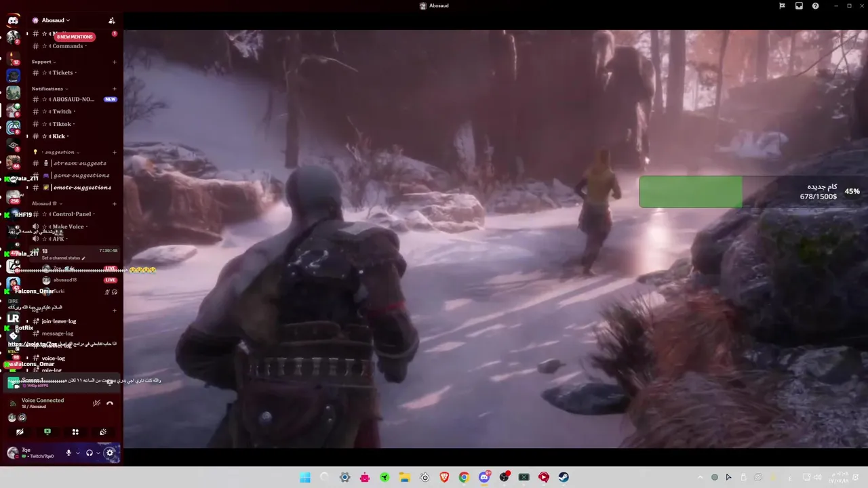Open Google Chrome from taskbar
This screenshot has height=488, width=868.
click(464, 477)
